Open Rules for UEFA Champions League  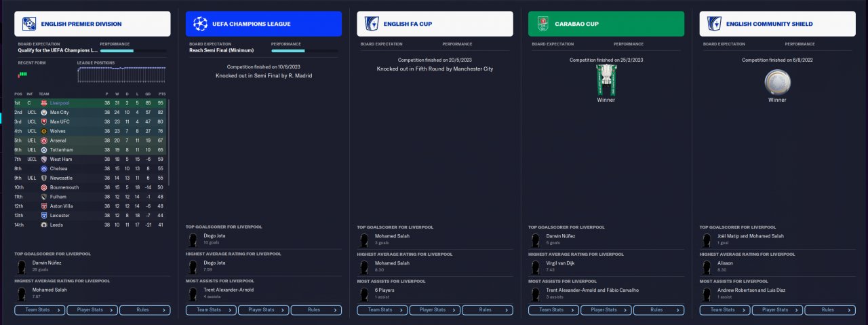(316, 310)
